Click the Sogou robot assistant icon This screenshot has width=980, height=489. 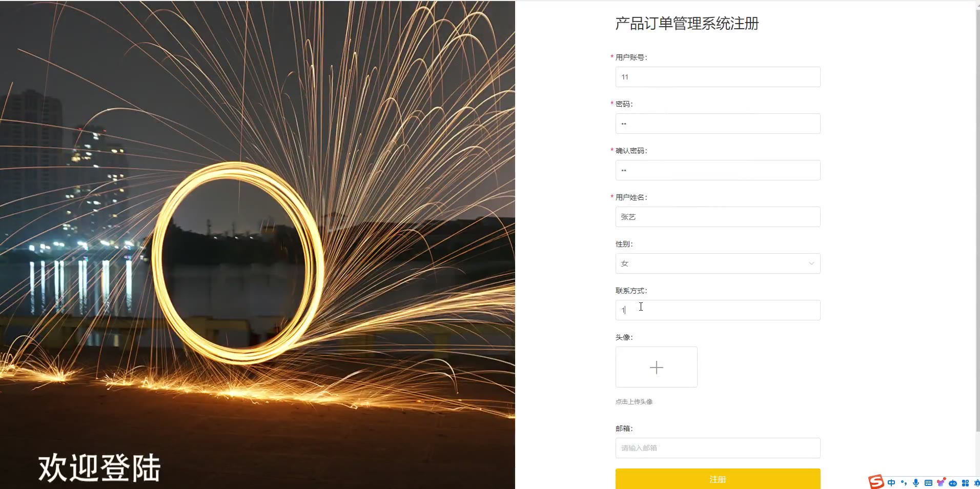coord(953,483)
